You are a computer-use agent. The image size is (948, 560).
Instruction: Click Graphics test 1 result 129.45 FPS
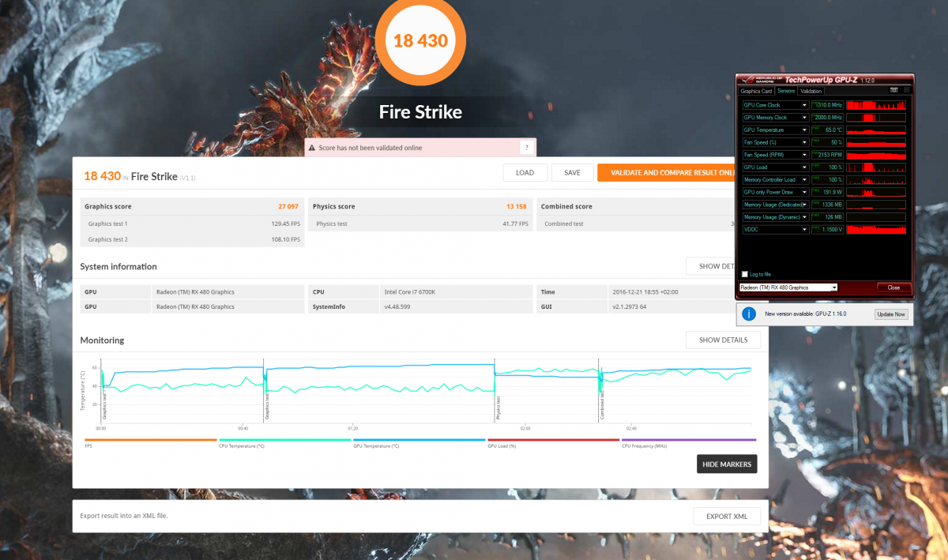click(284, 224)
